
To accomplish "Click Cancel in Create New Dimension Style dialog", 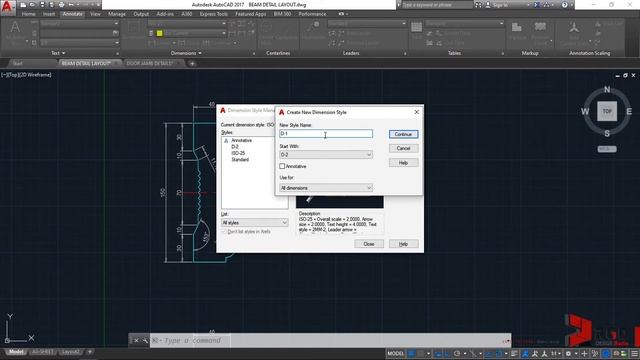I will click(x=403, y=149).
